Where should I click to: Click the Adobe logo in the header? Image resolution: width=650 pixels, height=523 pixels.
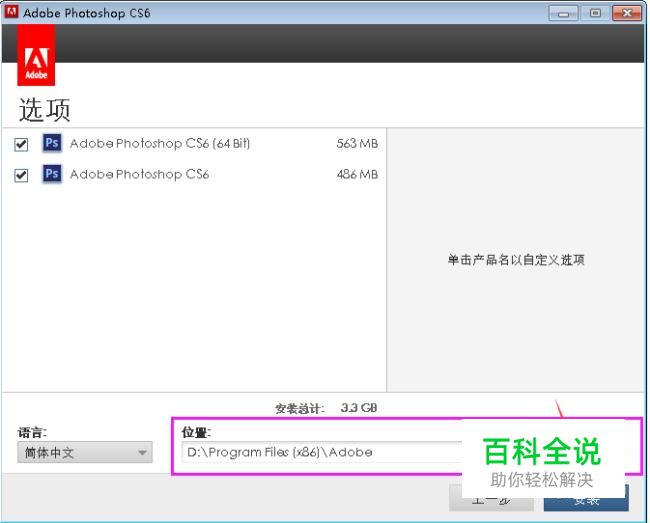[36, 55]
